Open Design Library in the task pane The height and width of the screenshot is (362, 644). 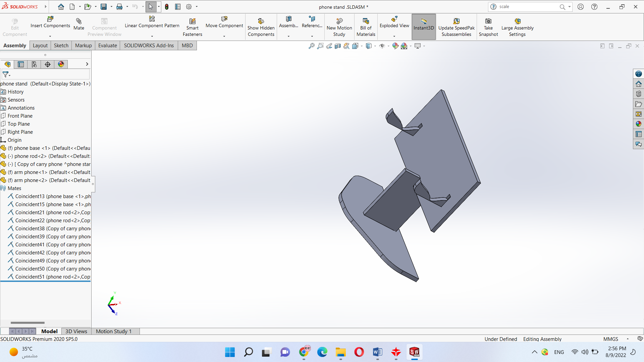pos(638,94)
